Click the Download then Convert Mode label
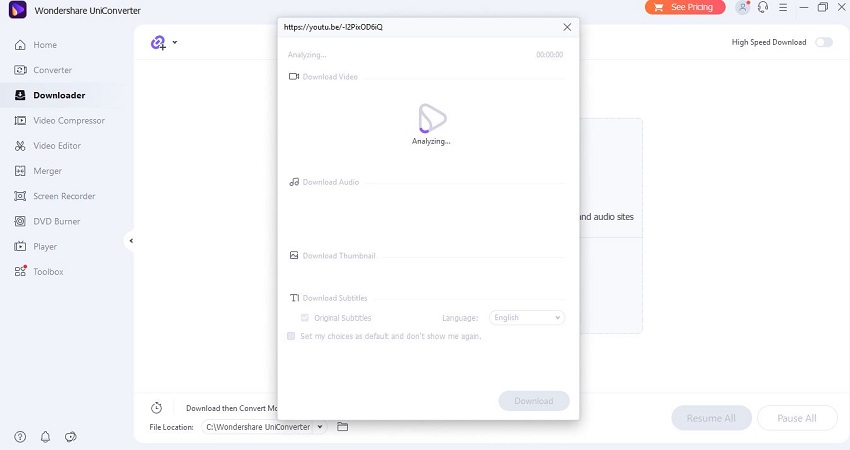This screenshot has height=450, width=850. (x=231, y=408)
